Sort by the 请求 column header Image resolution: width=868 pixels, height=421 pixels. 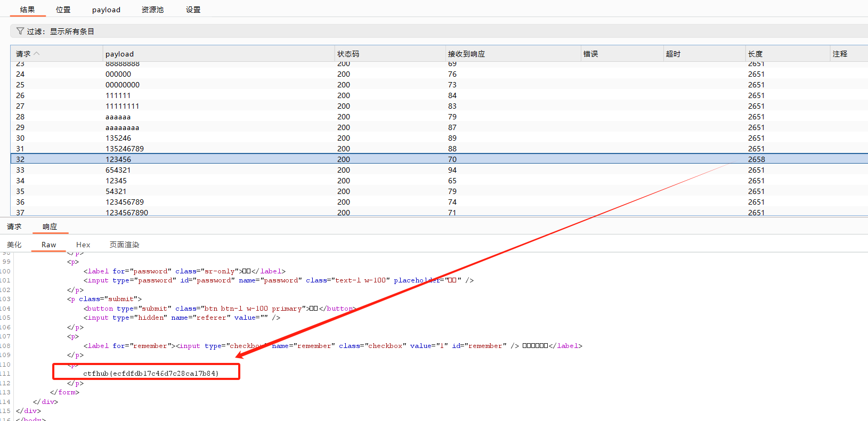(56, 54)
